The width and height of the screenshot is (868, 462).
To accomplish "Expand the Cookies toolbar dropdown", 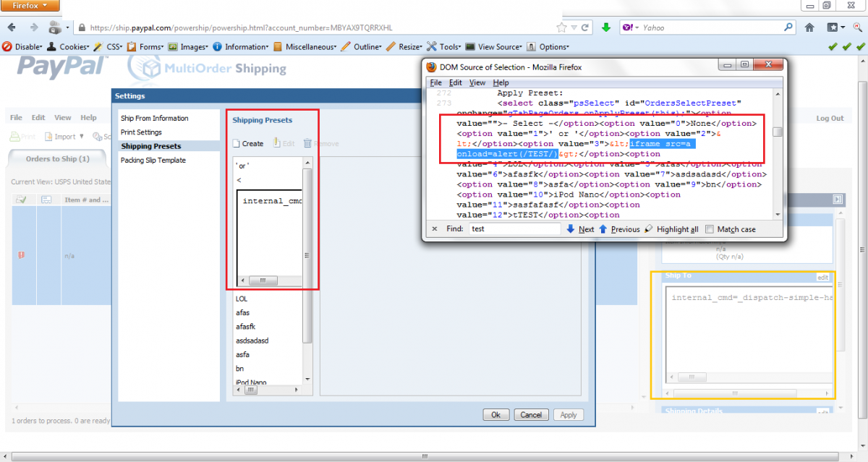I will click(72, 47).
